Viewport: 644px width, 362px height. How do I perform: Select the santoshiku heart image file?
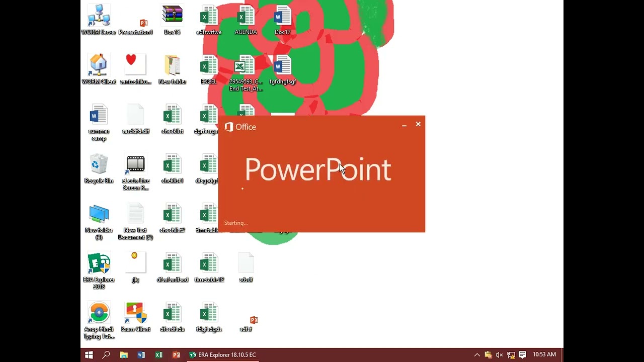pos(135,69)
